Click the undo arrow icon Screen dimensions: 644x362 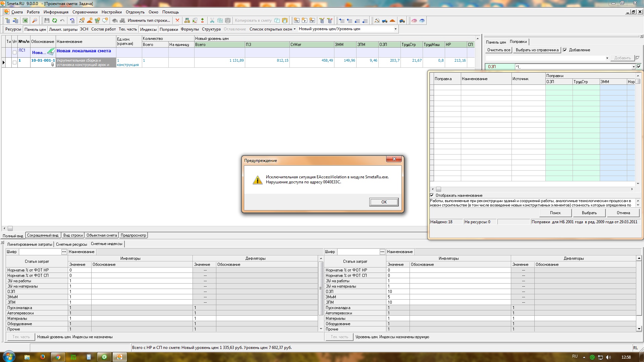[x=62, y=20]
